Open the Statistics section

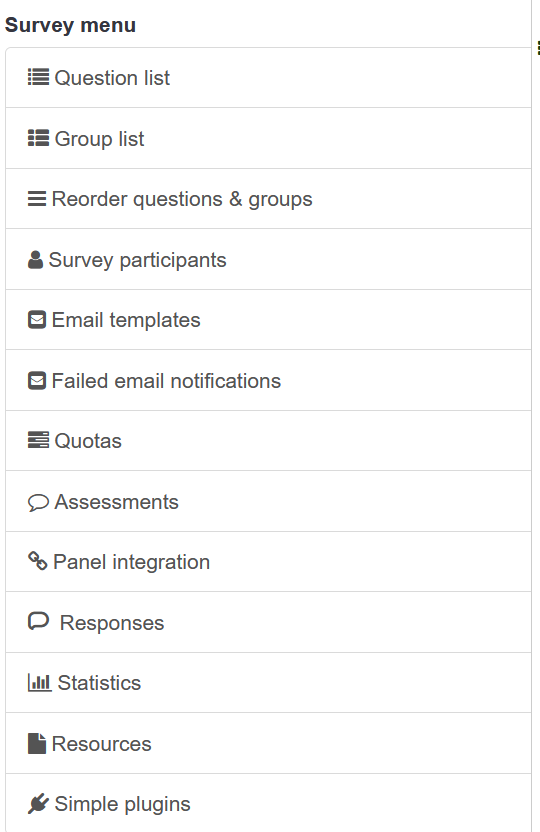click(268, 683)
